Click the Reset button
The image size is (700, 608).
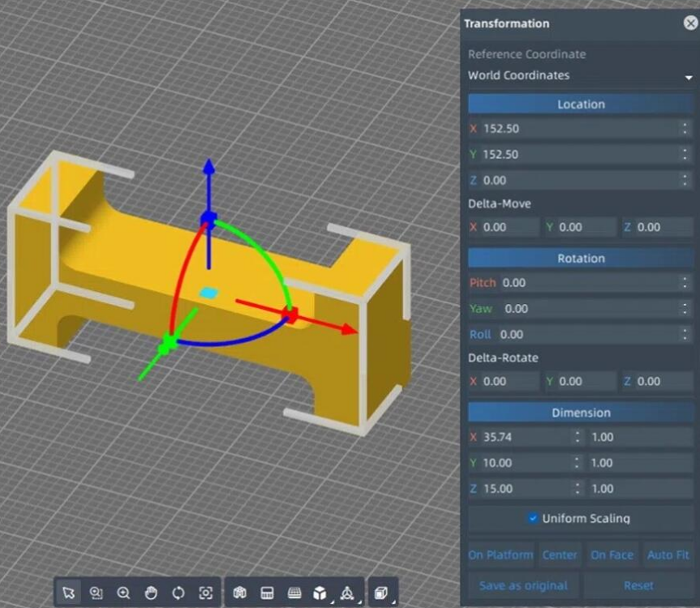click(638, 585)
